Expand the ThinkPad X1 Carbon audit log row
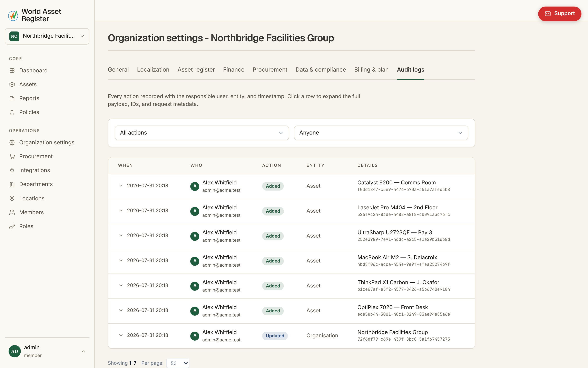Image resolution: width=588 pixels, height=368 pixels. pyautogui.click(x=121, y=285)
